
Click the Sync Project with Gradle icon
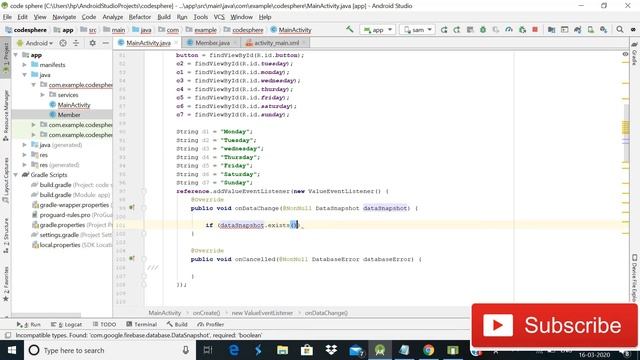click(577, 30)
